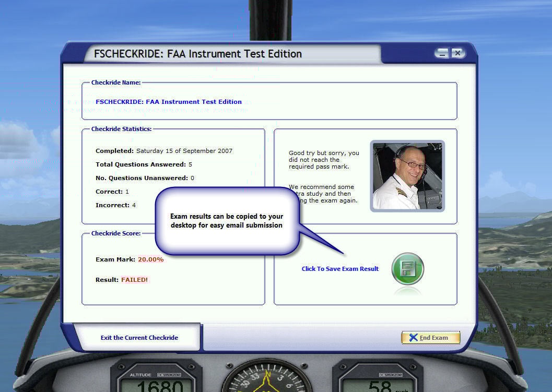Click the FAILED! result text

click(135, 280)
